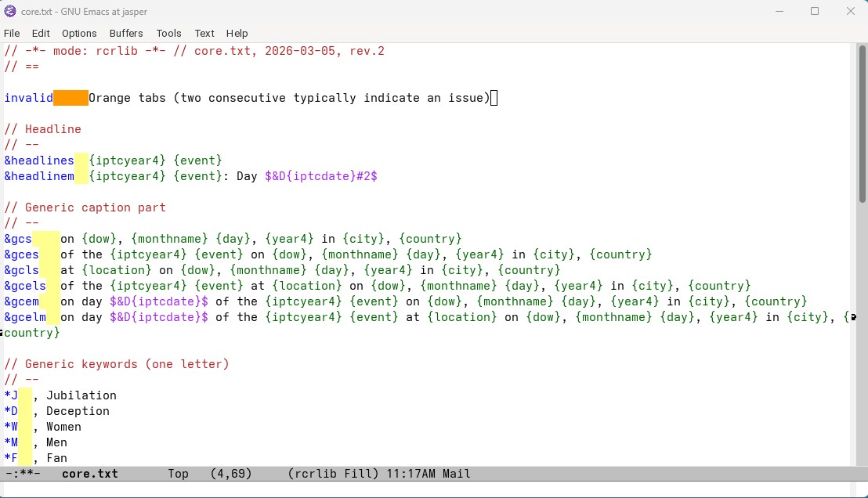The width and height of the screenshot is (868, 498).
Task: Click the &gcem keyword
Action: (x=22, y=301)
